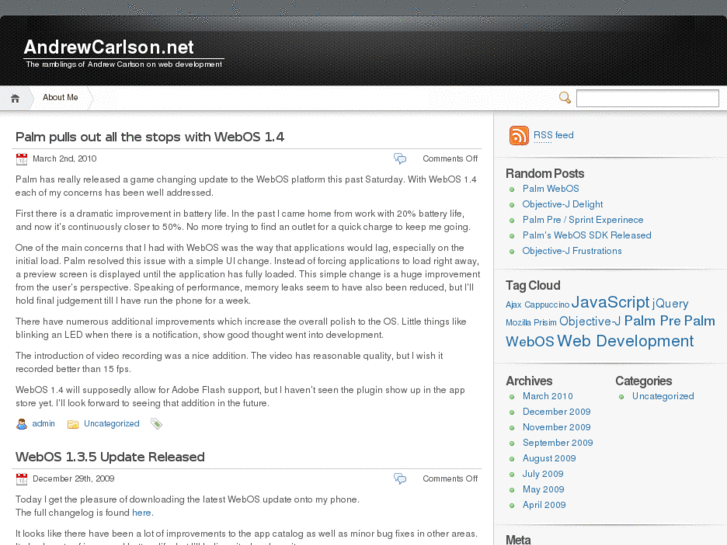The image size is (727, 545).
Task: Open the About Me page
Action: pos(60,97)
